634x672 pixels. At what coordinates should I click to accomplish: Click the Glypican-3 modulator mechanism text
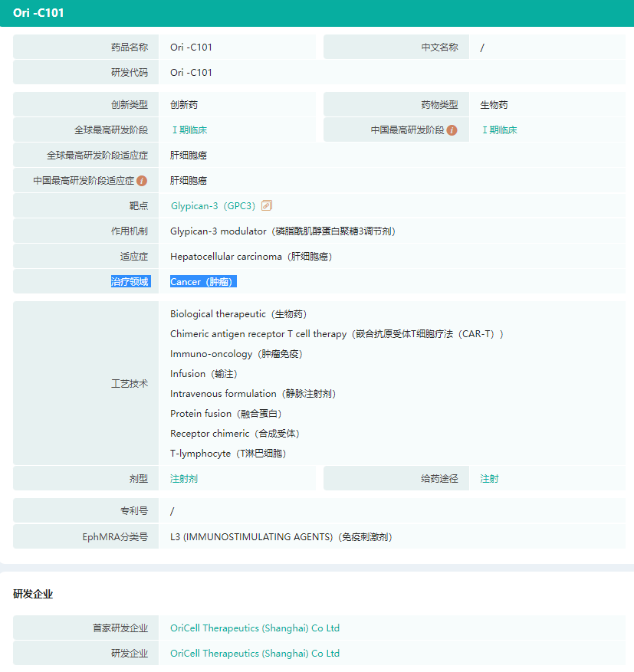[x=283, y=231]
